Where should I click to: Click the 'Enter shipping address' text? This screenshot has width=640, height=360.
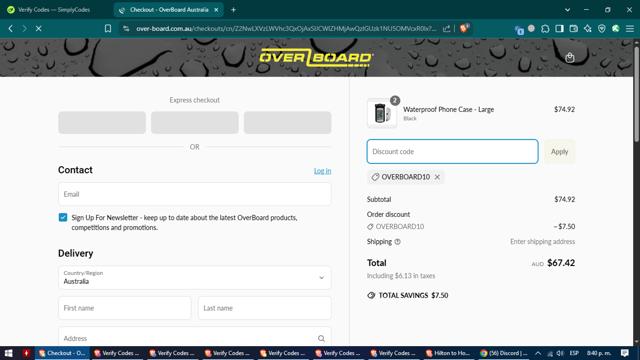pyautogui.click(x=542, y=242)
